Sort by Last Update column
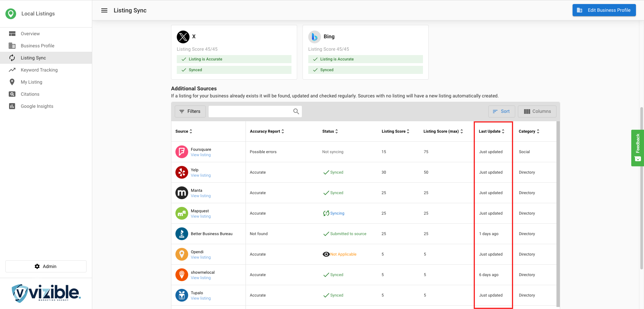 click(x=491, y=131)
